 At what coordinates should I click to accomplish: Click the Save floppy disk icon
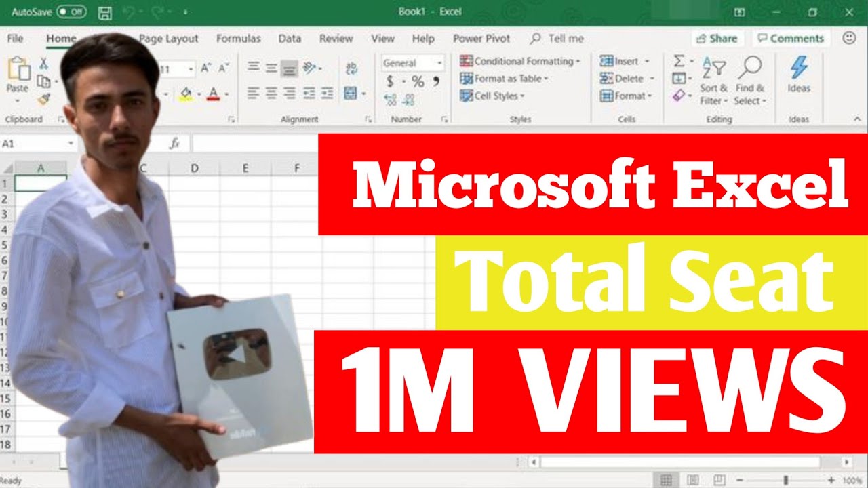(105, 12)
